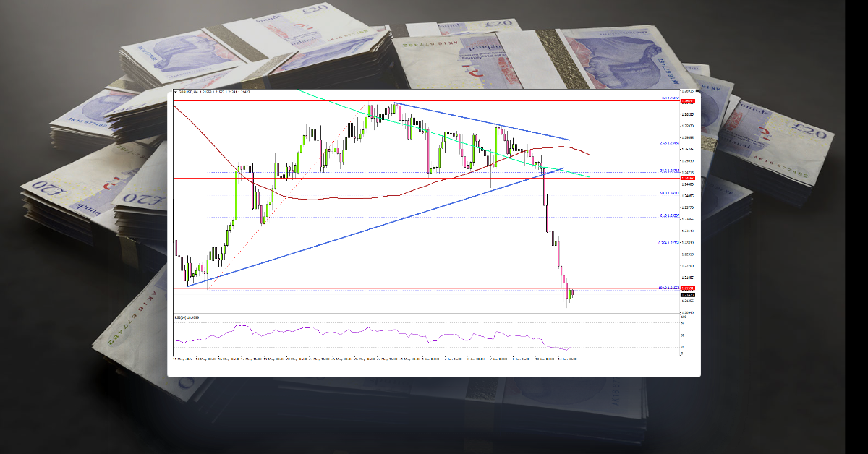Collapse the chart header with the triangle arrow
868x454 pixels.
(176, 93)
